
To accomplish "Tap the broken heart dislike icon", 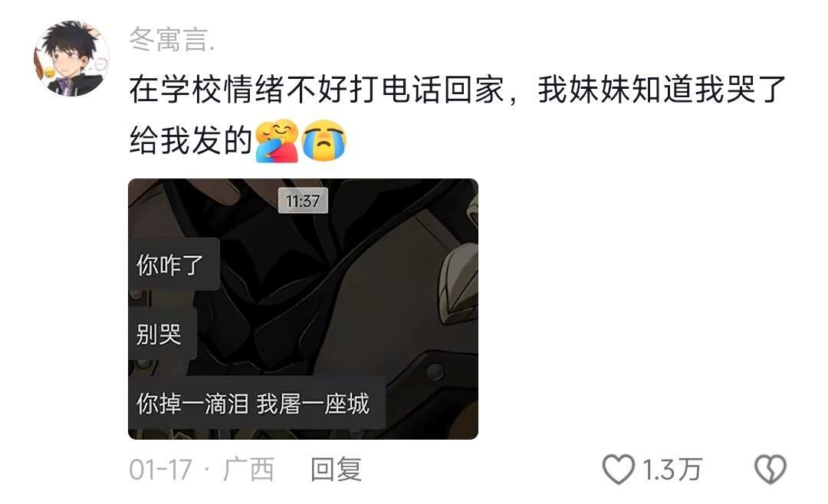I will tap(770, 470).
